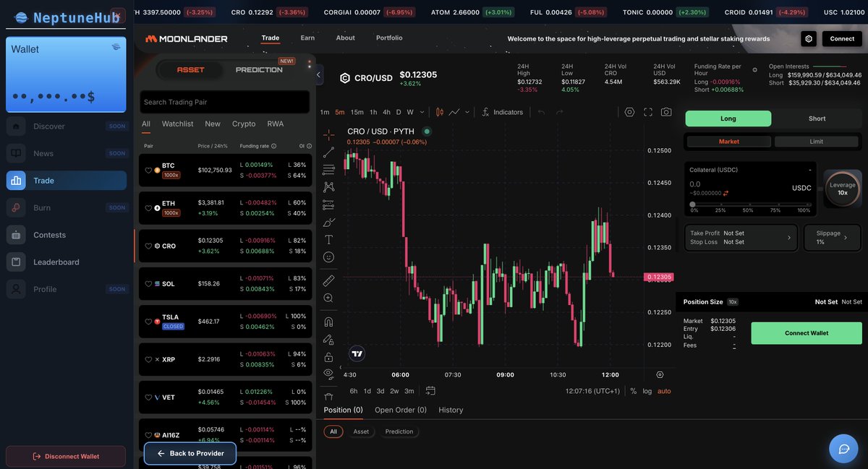Viewport: 868px width, 469px height.
Task: Click the remove drawings trash icon
Action: coord(328,397)
